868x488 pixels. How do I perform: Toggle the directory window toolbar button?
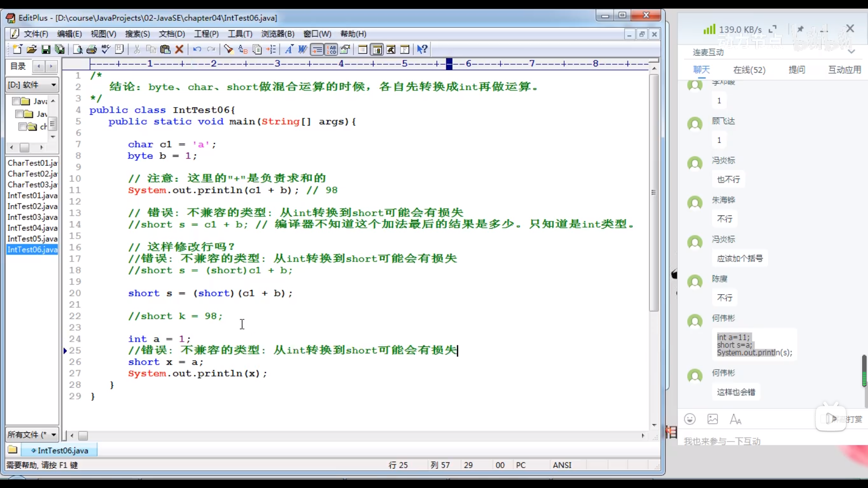377,49
